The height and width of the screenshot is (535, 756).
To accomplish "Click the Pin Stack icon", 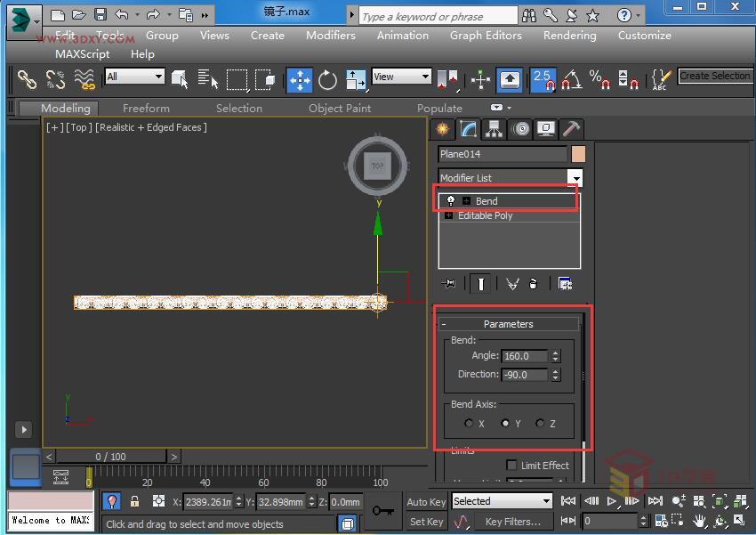I will (x=449, y=283).
